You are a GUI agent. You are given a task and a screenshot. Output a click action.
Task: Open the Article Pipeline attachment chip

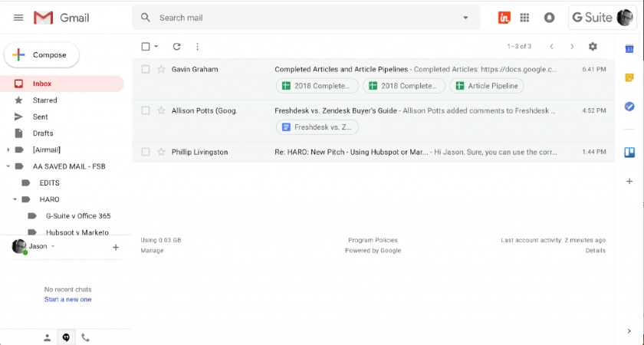(487, 86)
